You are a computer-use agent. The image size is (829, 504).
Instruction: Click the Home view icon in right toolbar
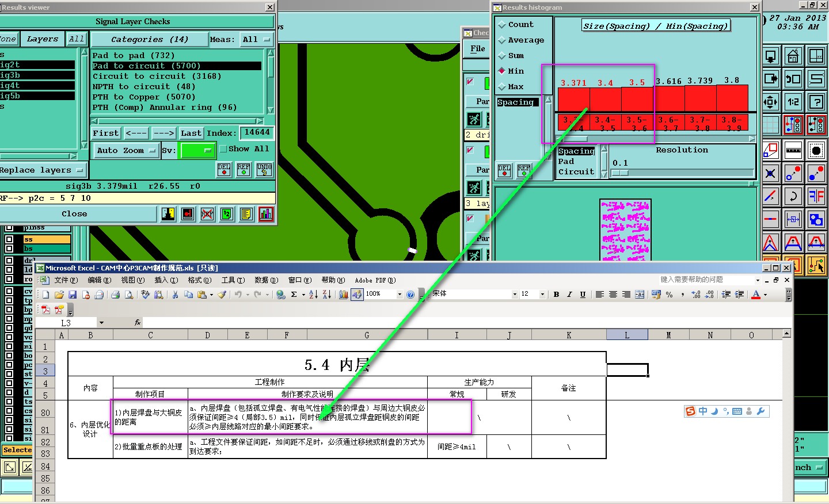click(793, 56)
